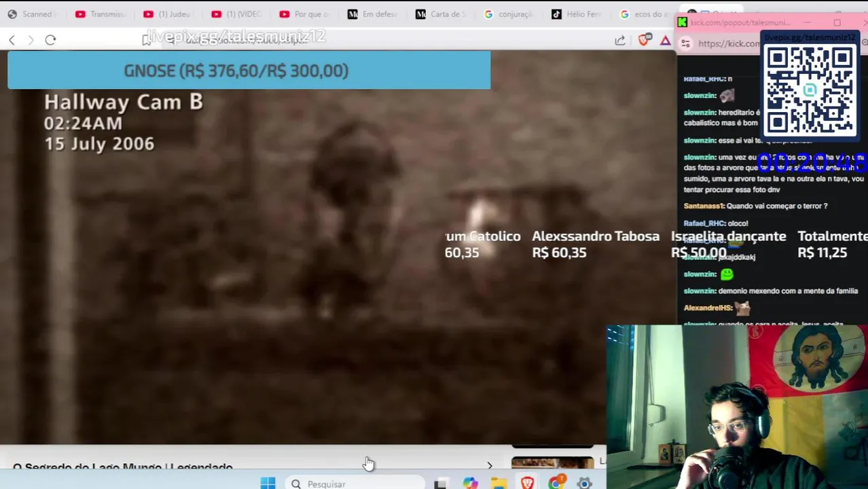Screen dimensions: 868x489
Task: Open Settings gear in the taskbar
Action: tap(585, 484)
